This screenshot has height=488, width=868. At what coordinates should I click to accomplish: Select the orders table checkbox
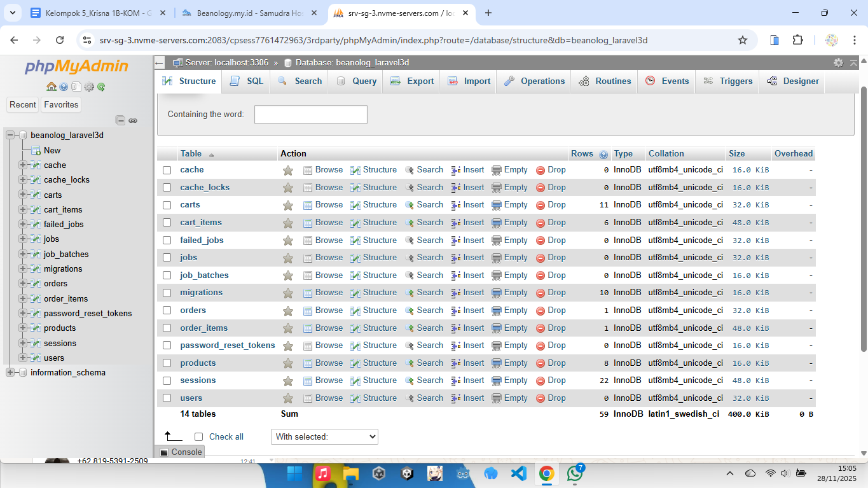(x=167, y=310)
